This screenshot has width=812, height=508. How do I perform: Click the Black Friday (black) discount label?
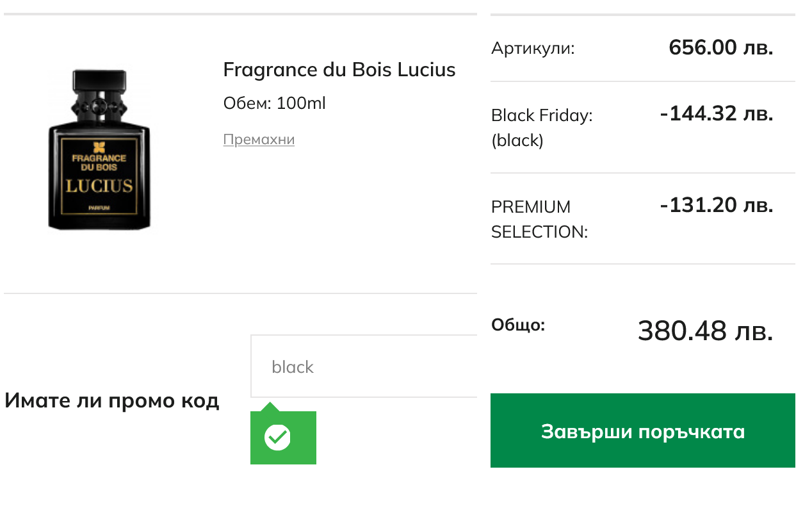(x=542, y=127)
